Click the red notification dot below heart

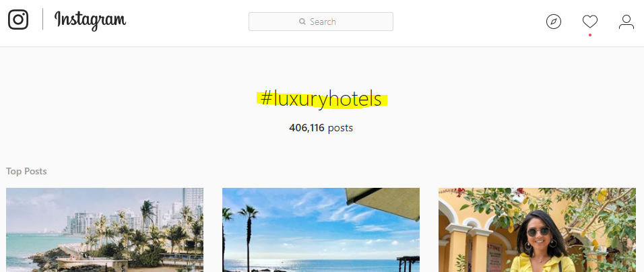[x=590, y=35]
